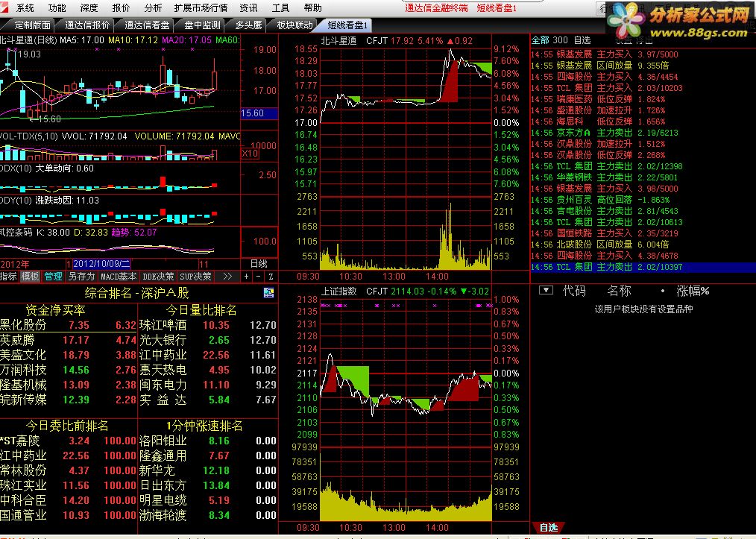Image resolution: width=756 pixels, height=539 pixels.
Task: Open the dropdown arrow beside 代码 header
Action: click(x=546, y=290)
